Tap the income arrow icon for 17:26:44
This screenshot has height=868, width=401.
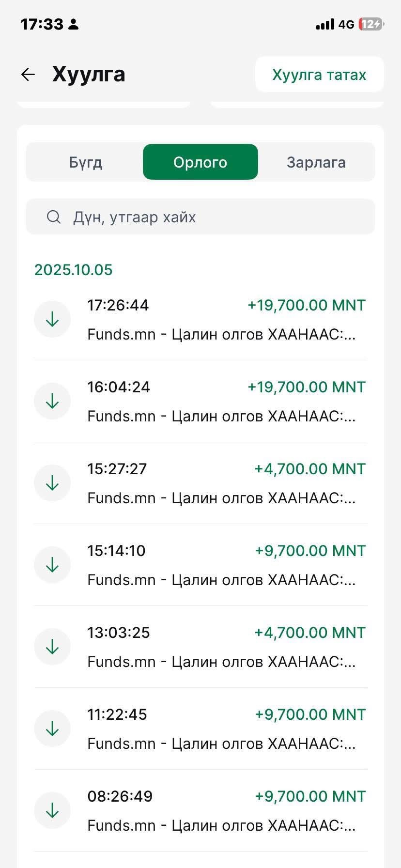click(52, 319)
